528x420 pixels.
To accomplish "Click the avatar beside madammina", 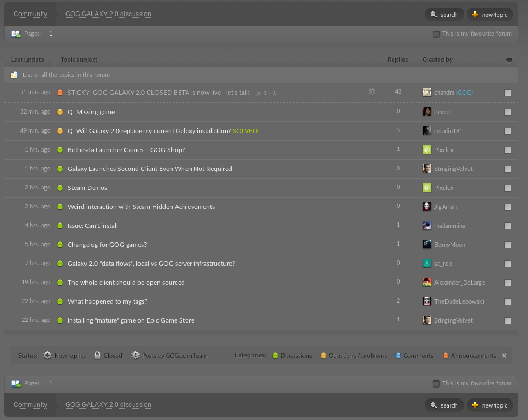I will point(427,225).
